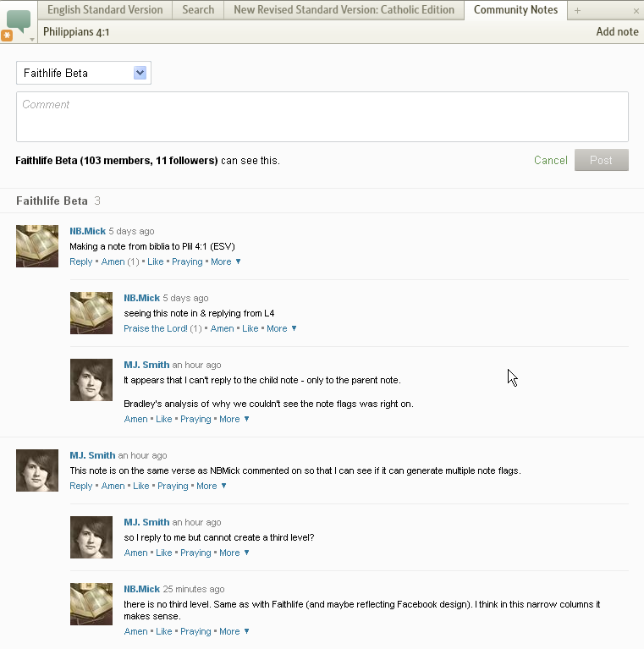Open MJ. Smith name on 'third level' comment
This screenshot has height=649, width=644.
146,522
